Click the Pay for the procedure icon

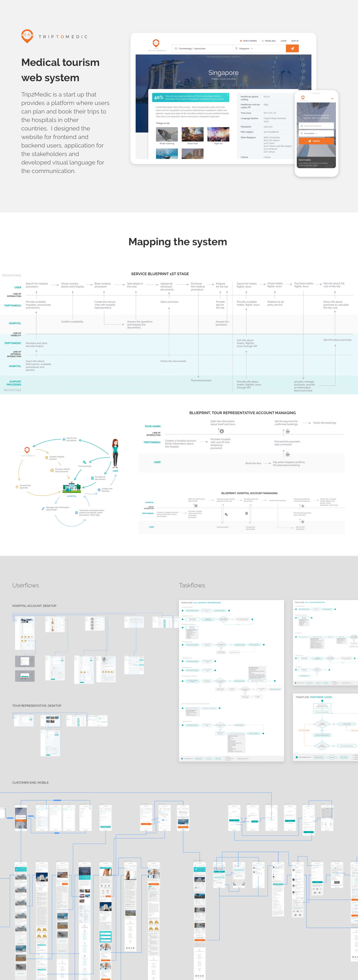(x=64, y=439)
